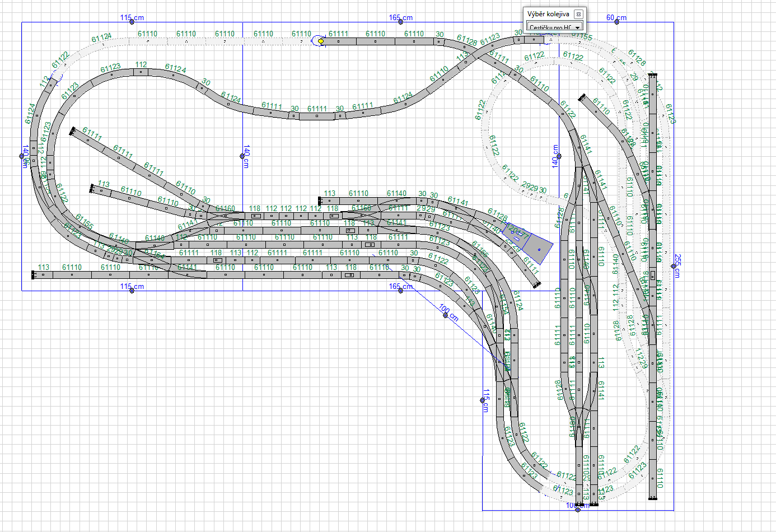Viewport: 776px width, 532px height.
Task: Grab the 60 cm dimension handle
Action: pyautogui.click(x=616, y=22)
